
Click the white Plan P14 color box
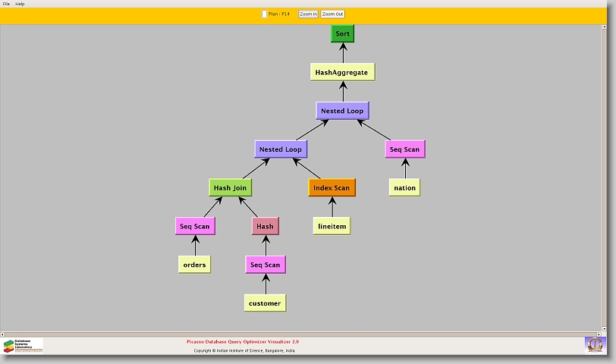coord(264,14)
